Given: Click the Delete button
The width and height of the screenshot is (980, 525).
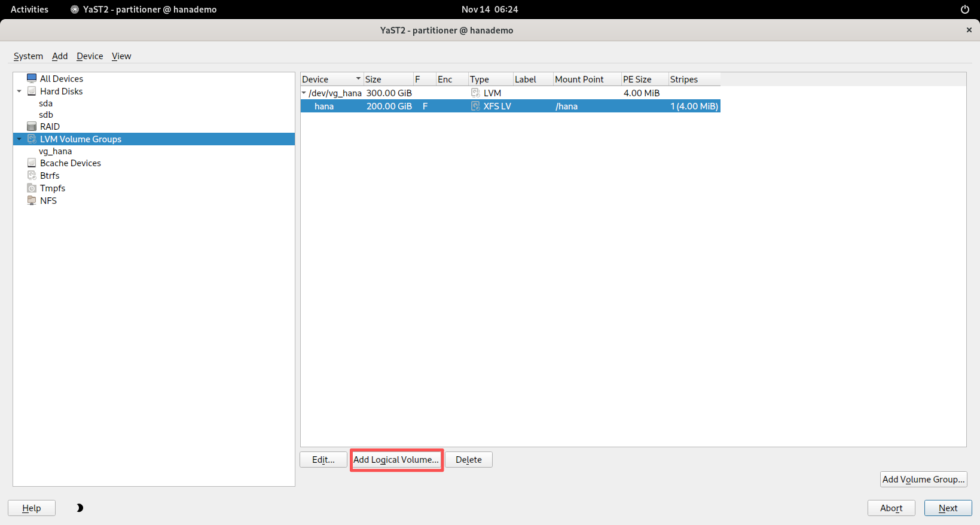Looking at the screenshot, I should (469, 459).
